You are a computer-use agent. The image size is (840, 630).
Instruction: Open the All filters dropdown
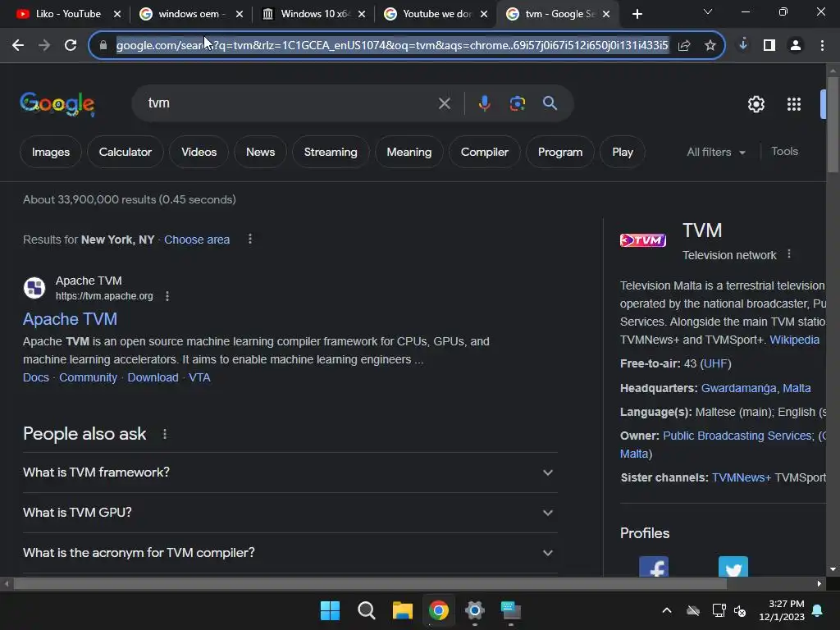(x=715, y=152)
